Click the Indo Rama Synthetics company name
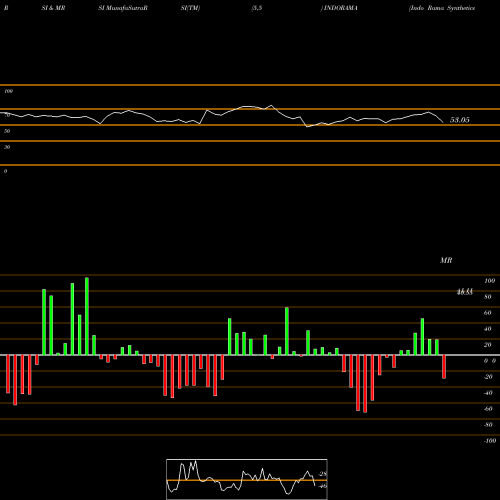This screenshot has width=500, height=500. click(x=442, y=8)
